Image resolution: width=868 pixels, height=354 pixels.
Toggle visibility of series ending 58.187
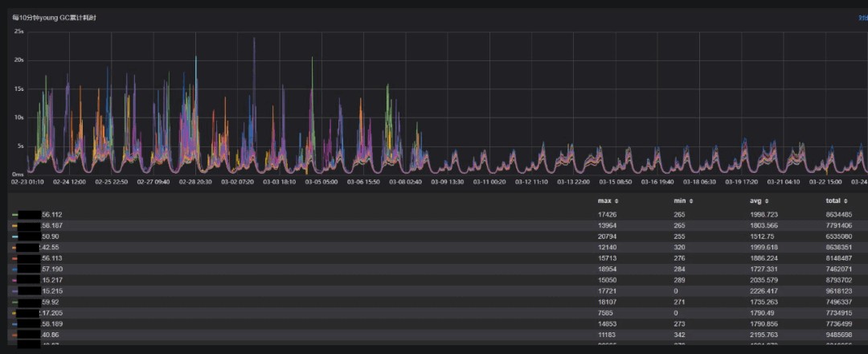(51, 226)
